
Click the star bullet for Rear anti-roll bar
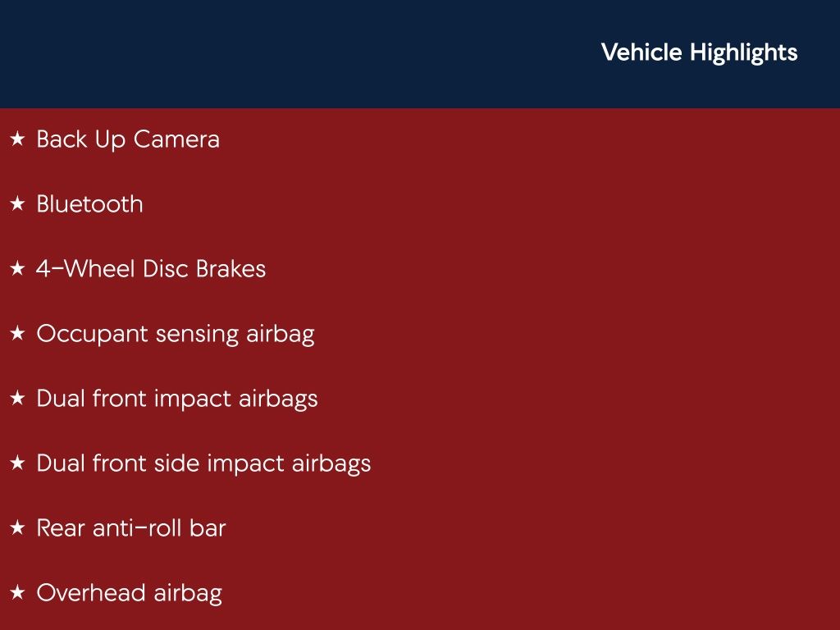coord(17,528)
